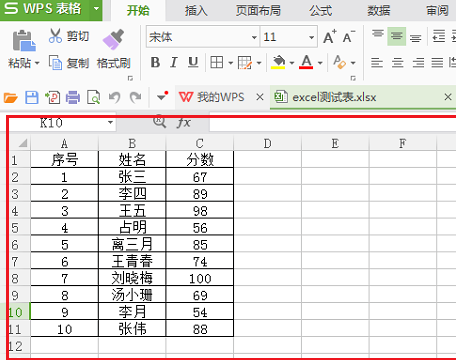
Task: Open the WPS 表格 application menu dropdown
Action: tap(96, 8)
